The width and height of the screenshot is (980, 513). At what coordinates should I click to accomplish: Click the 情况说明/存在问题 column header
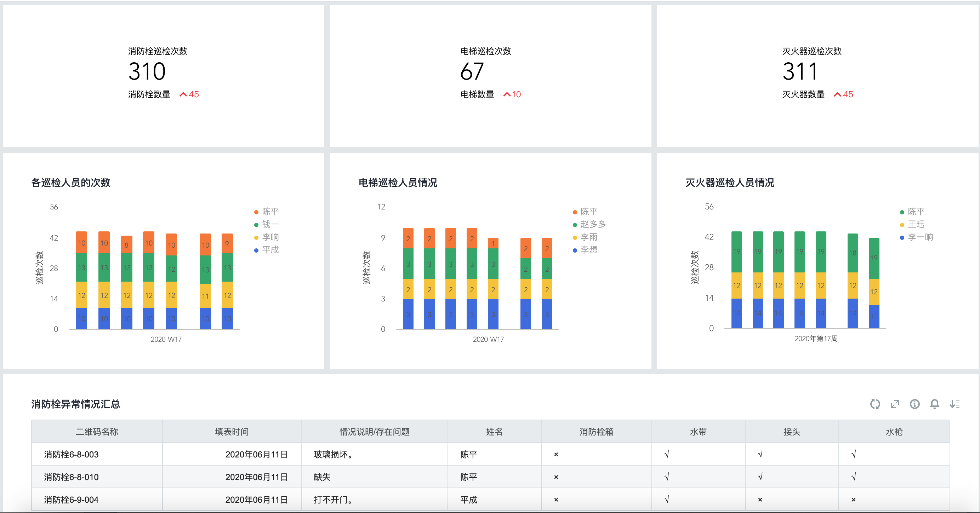(374, 432)
